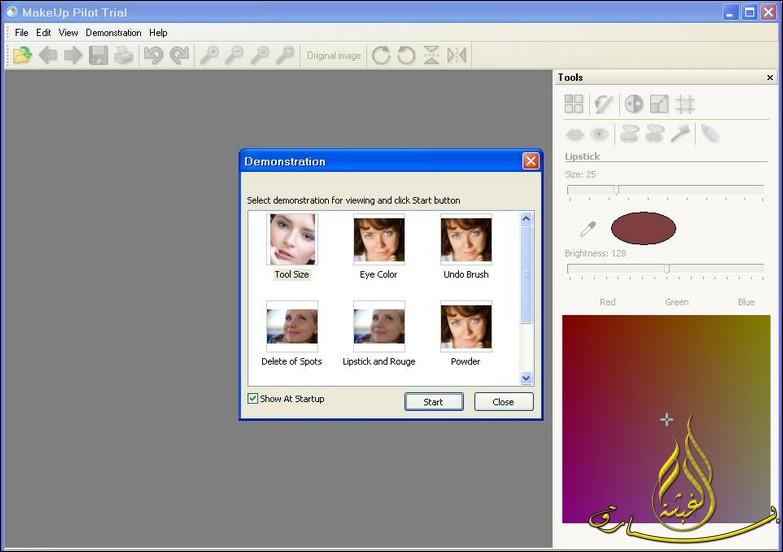Click the fourth magnifier zoom icon
Screen dimensions: 783x552
pyautogui.click(x=285, y=55)
